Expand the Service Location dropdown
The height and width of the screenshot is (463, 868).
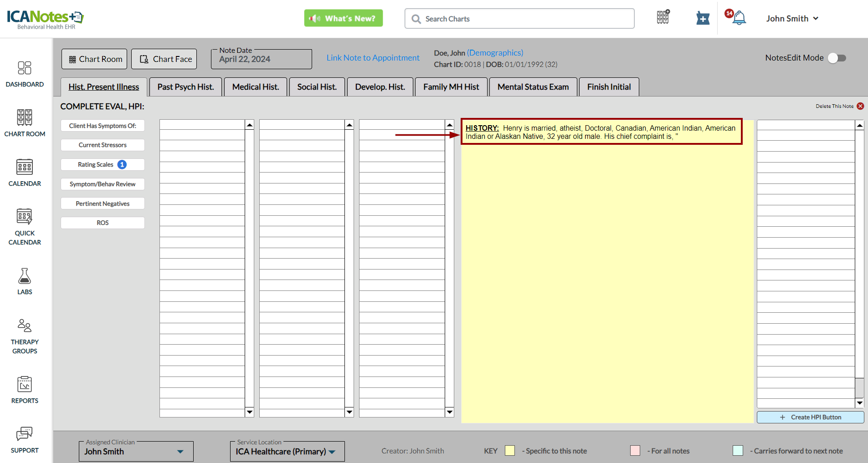pyautogui.click(x=332, y=452)
